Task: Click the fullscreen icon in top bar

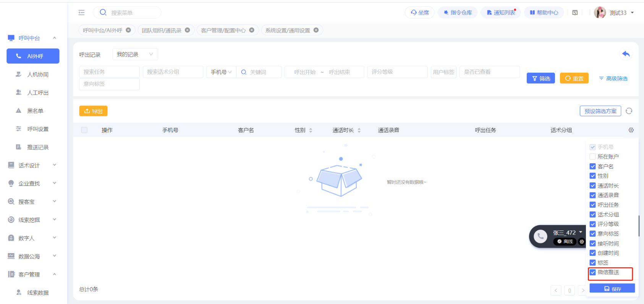Action: pos(575,13)
